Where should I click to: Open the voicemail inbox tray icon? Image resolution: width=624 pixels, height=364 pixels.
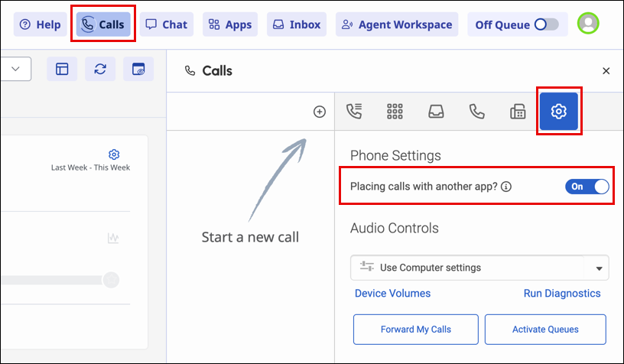[436, 112]
